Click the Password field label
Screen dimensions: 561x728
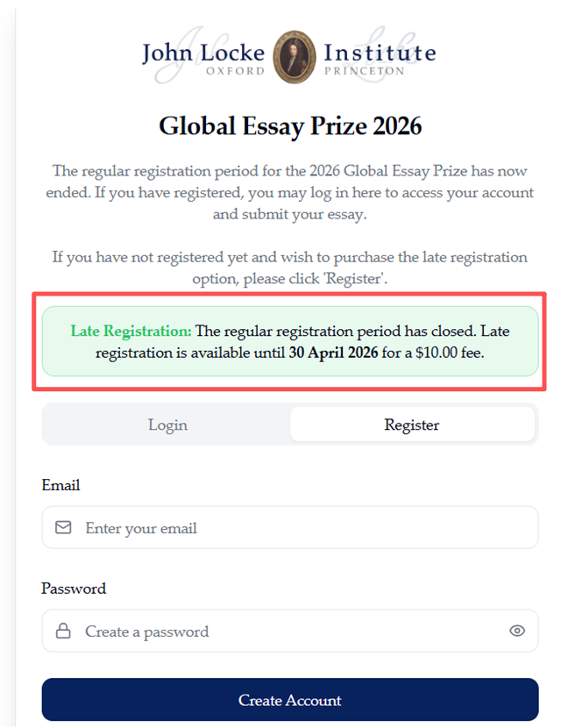(74, 589)
